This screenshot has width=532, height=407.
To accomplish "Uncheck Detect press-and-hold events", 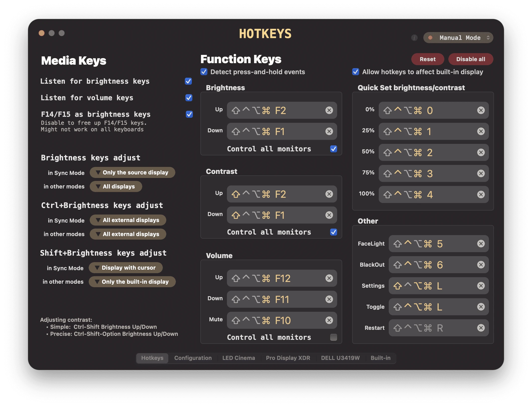I will pos(204,72).
